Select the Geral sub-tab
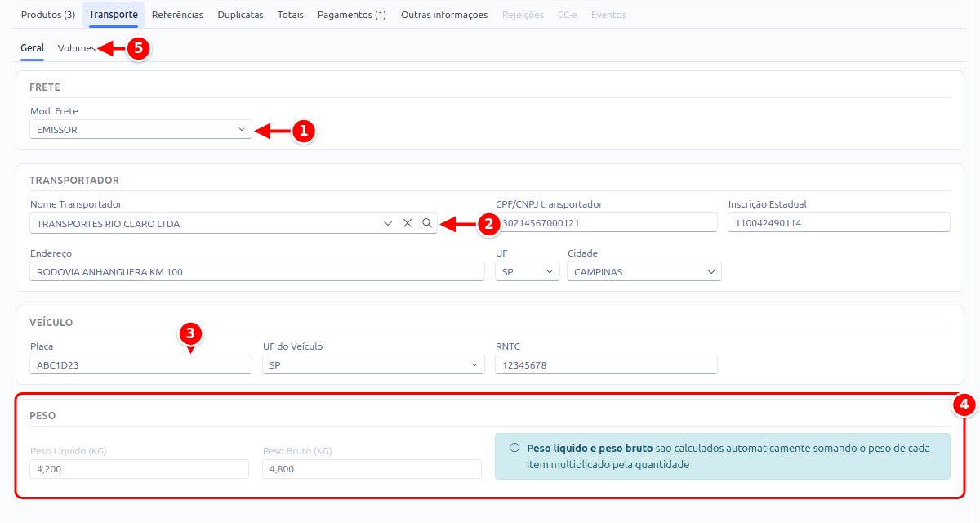 click(33, 48)
